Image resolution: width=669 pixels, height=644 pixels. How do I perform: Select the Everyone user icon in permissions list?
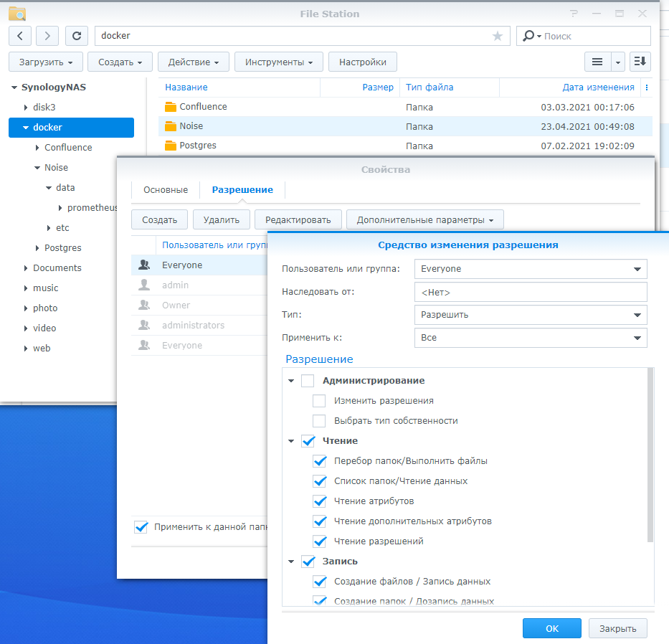click(145, 265)
